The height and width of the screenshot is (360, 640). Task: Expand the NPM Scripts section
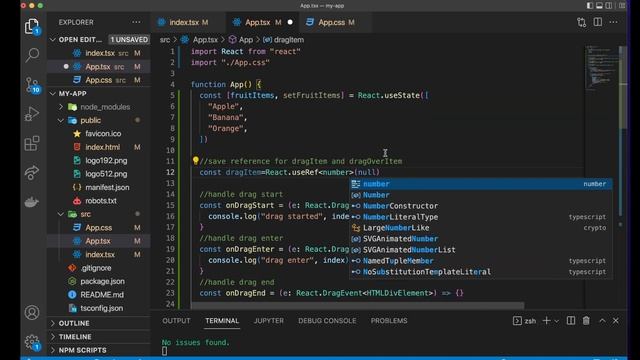tap(82, 350)
